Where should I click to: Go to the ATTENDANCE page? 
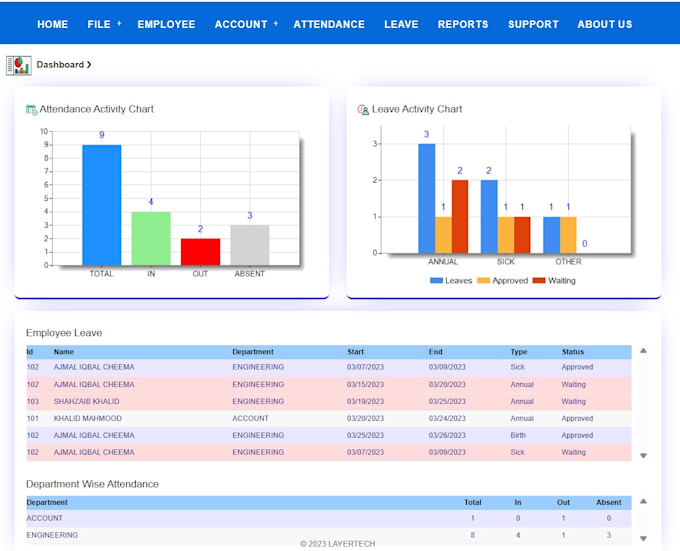click(329, 24)
